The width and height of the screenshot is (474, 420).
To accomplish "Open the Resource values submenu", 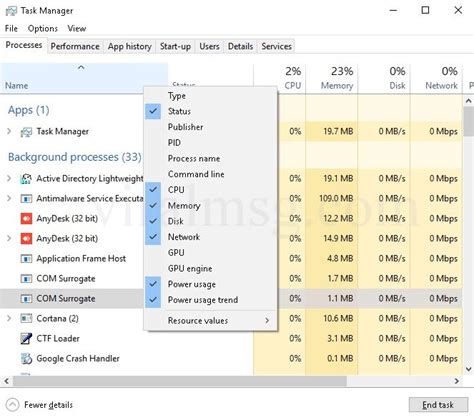I will tap(211, 321).
